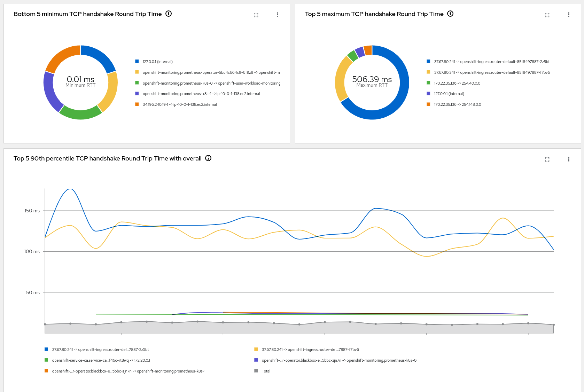Click green swatch for prometheus-k8s-0 minimum legend
This screenshot has width=584, height=392.
[137, 83]
